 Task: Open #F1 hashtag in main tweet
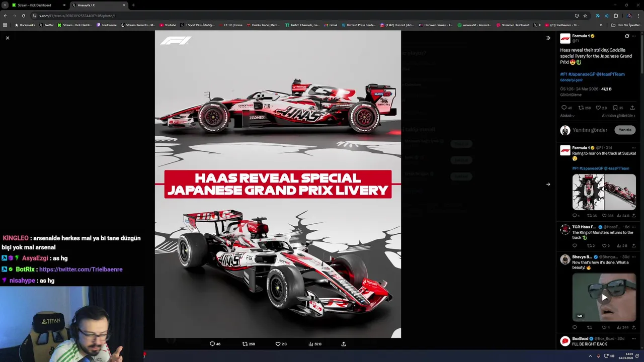[563, 74]
